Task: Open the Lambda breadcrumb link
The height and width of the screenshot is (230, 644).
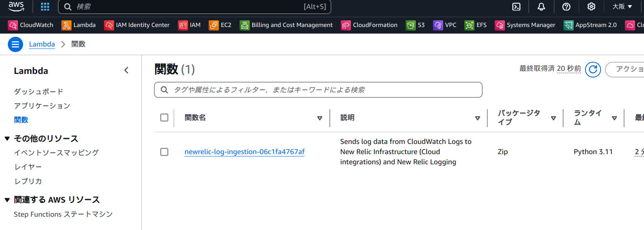Action: click(42, 44)
